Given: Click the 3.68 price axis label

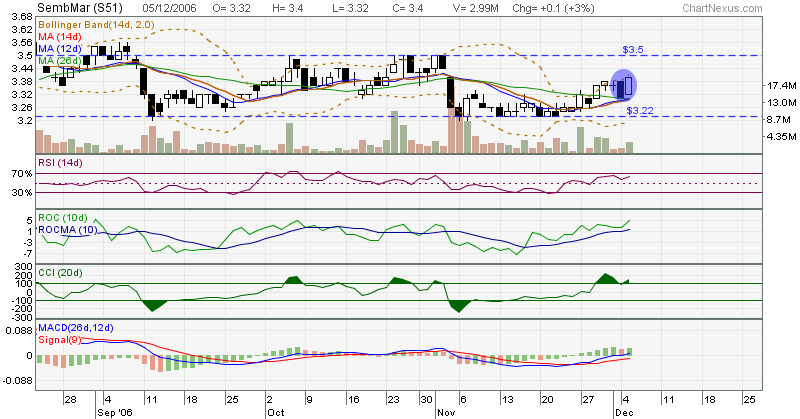Looking at the screenshot, I should tap(21, 16).
